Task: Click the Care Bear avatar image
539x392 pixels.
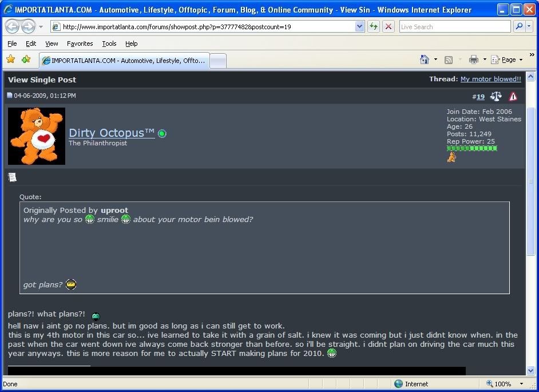Action: (37, 136)
